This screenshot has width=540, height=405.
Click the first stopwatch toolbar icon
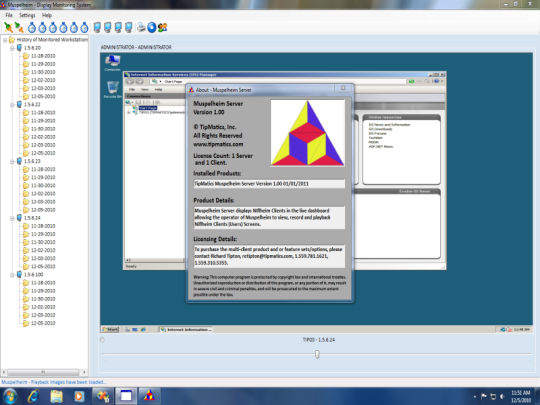point(32,27)
